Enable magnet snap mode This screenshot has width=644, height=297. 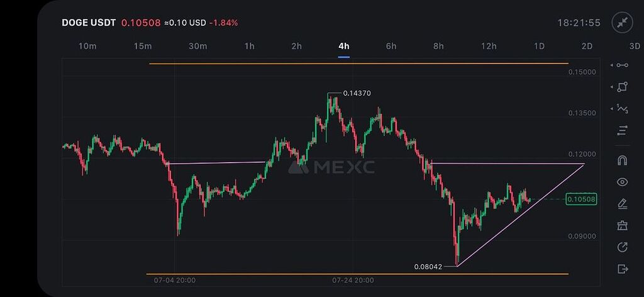click(623, 160)
